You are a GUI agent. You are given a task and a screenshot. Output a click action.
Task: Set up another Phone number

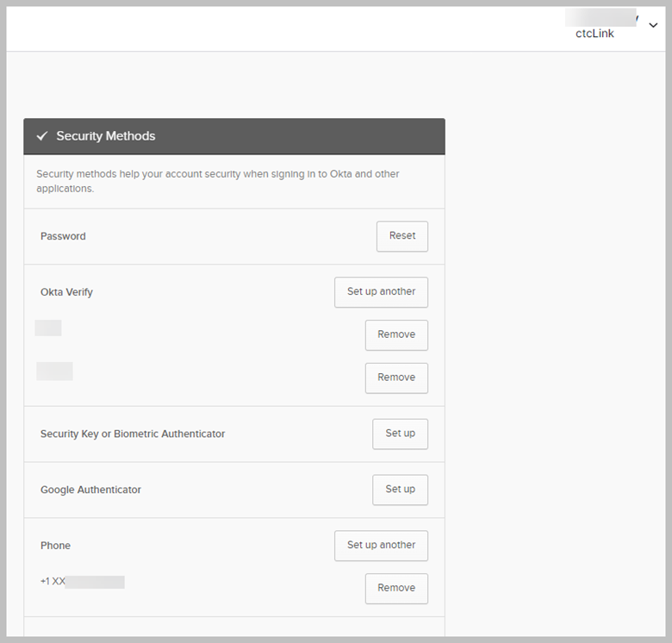[x=381, y=546]
